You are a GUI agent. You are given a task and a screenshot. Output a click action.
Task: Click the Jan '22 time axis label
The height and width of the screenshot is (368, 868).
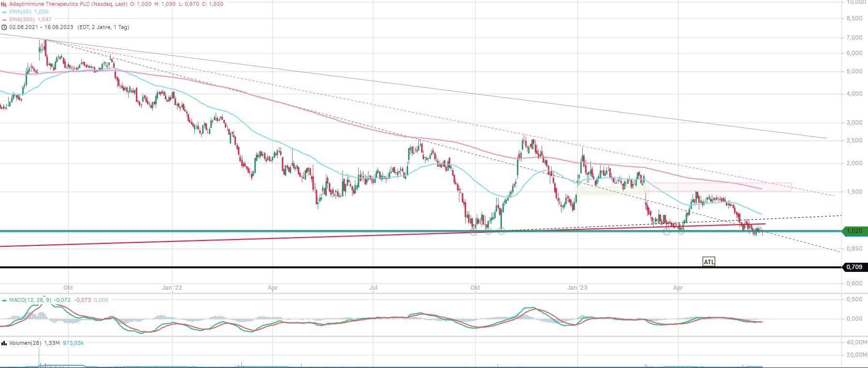pos(172,288)
